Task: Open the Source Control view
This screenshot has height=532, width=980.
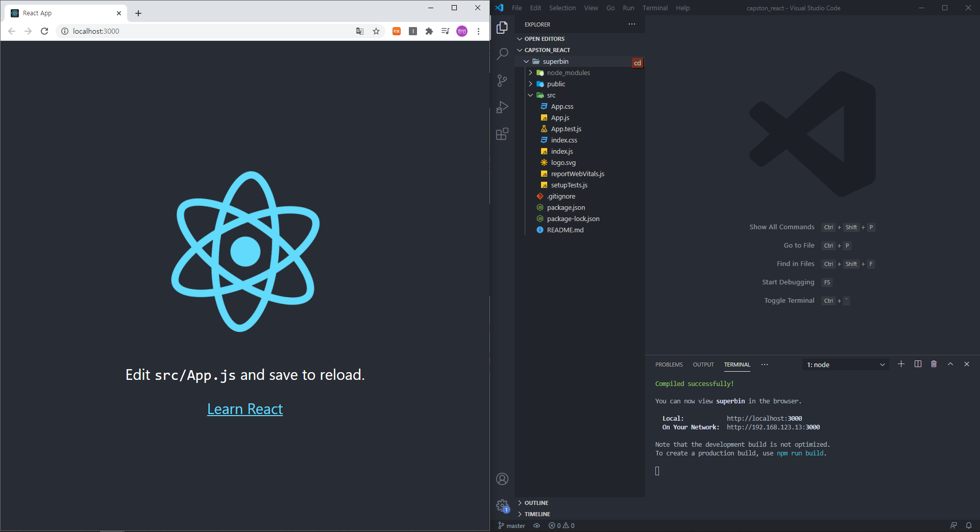Action: (502, 80)
